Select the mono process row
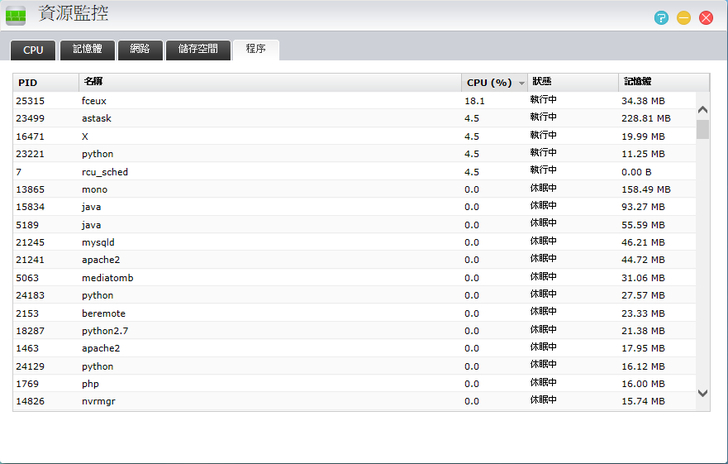The height and width of the screenshot is (464, 728). click(354, 190)
